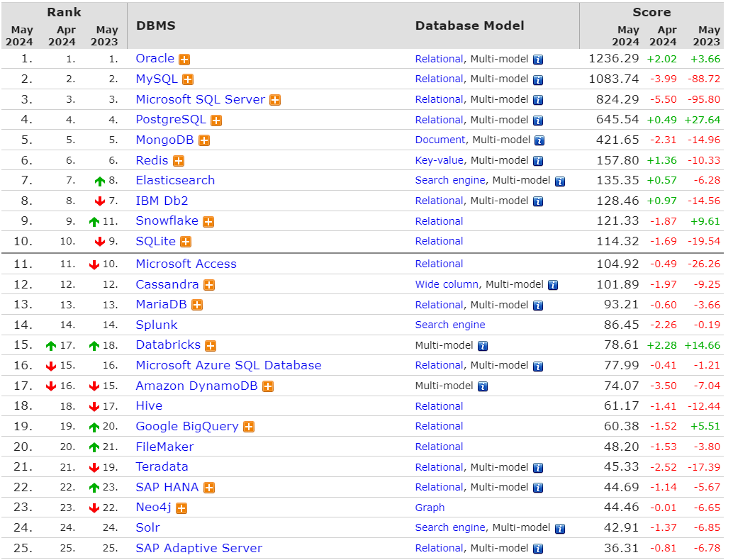Screen dimensions: 733x560
Task: Open the IBM Db2 link
Action: click(162, 201)
